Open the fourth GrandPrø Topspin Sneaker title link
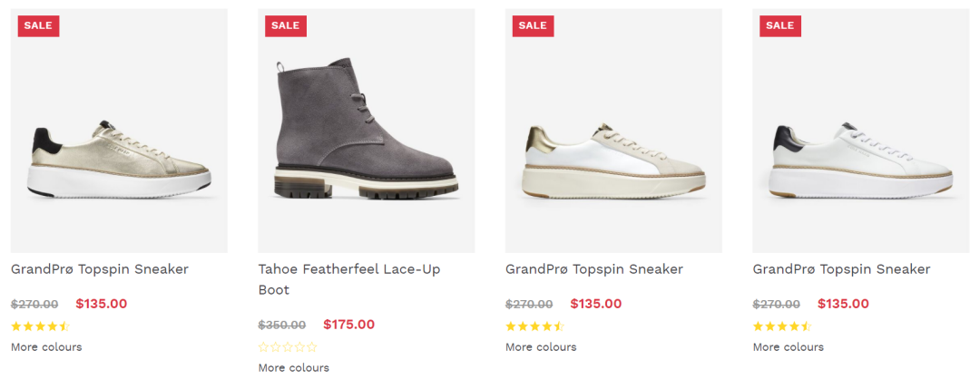This screenshot has width=980, height=379. coord(841,269)
